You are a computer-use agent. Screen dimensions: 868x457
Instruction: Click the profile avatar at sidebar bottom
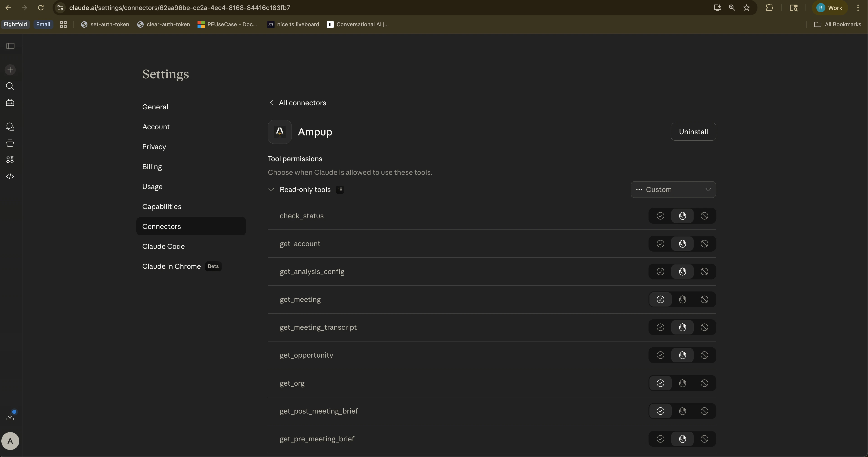click(x=10, y=440)
